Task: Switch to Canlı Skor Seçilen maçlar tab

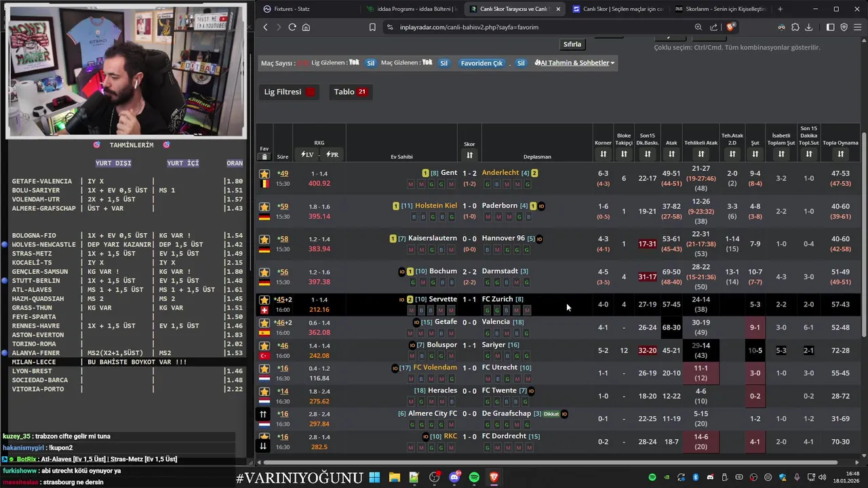Action: pos(618,9)
